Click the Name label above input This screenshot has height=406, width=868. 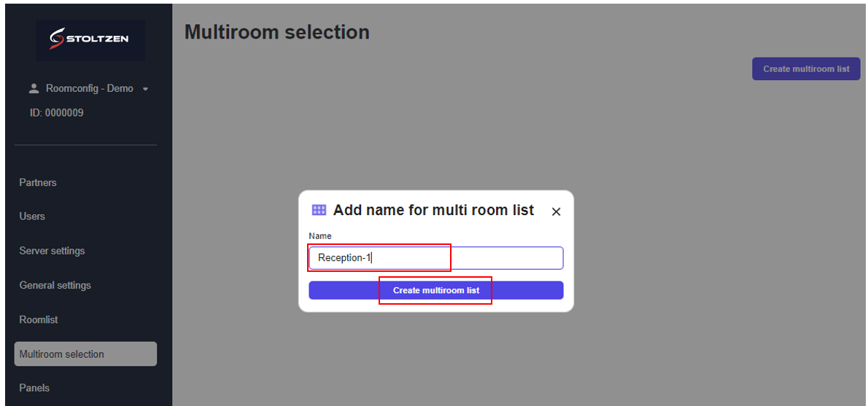(320, 236)
